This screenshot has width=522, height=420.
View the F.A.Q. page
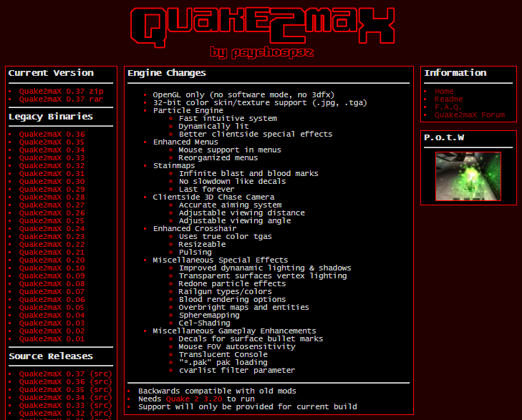click(x=448, y=107)
